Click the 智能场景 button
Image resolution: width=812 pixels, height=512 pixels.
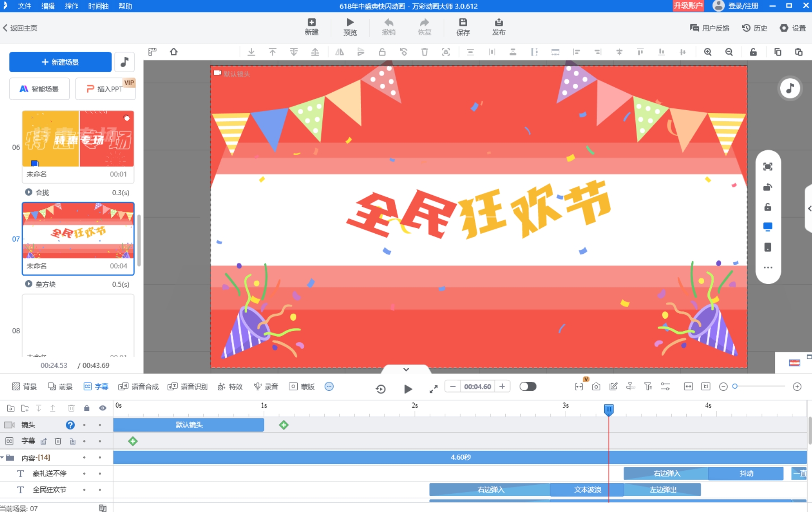click(x=39, y=89)
